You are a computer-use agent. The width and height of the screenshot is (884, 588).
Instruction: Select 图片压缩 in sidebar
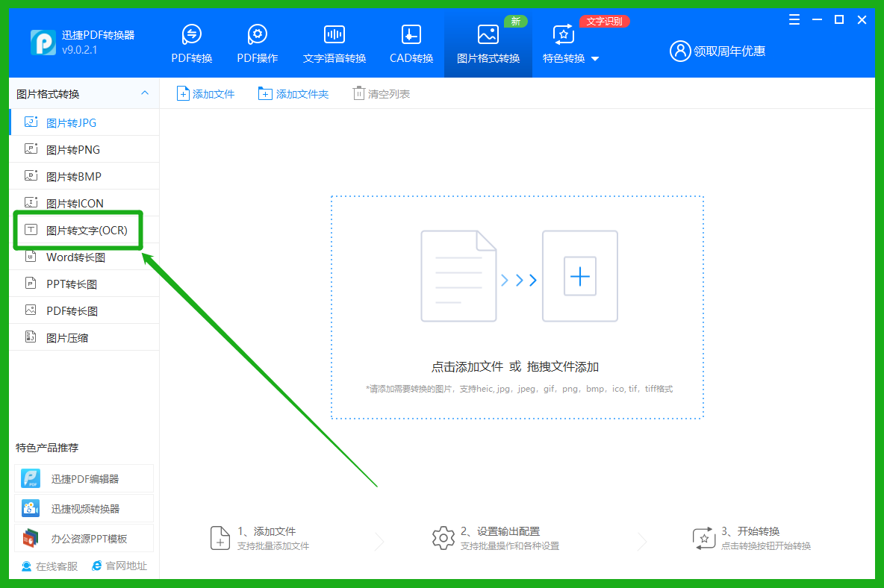tap(84, 337)
